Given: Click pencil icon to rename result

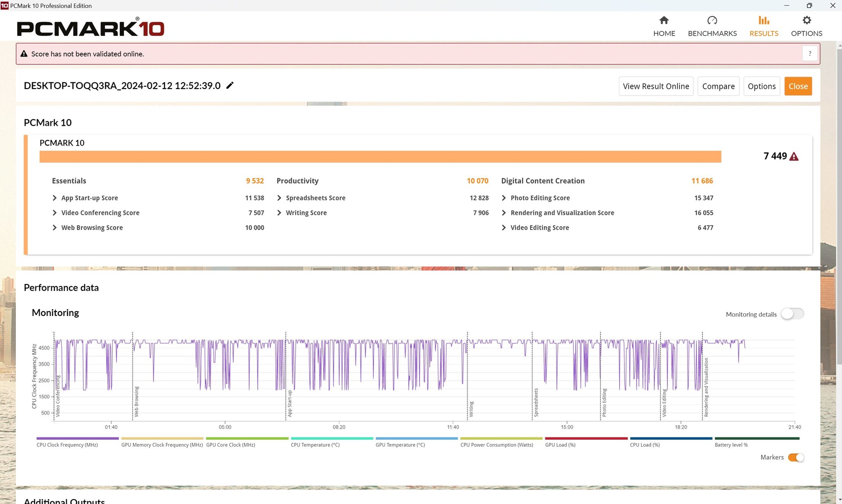Looking at the screenshot, I should (x=230, y=85).
